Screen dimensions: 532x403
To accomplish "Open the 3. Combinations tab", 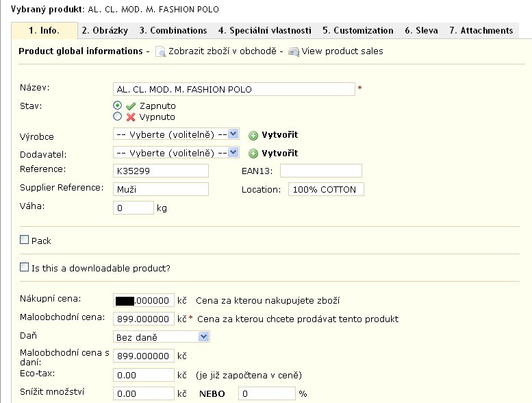I will 173,31.
